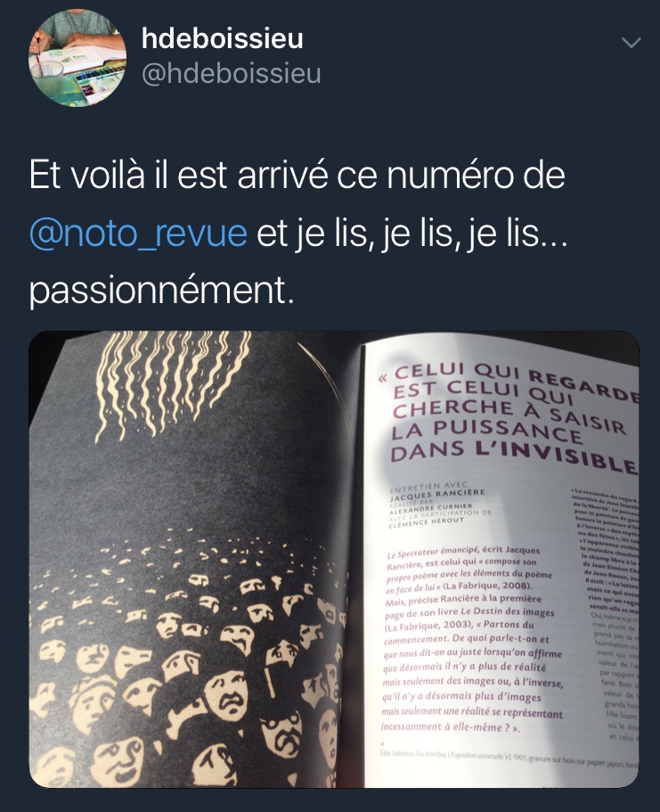Image resolution: width=660 pixels, height=812 pixels.
Task: Tap the word L'INVISIBLE in the headline
Action: tap(557, 457)
